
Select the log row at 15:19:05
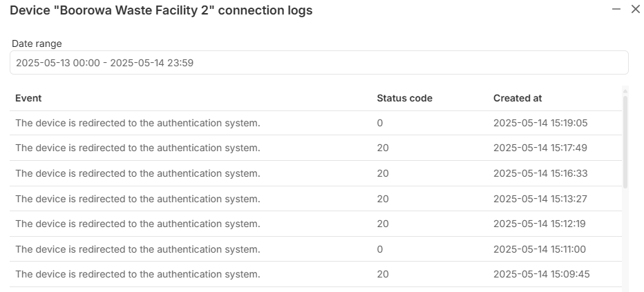316,123
